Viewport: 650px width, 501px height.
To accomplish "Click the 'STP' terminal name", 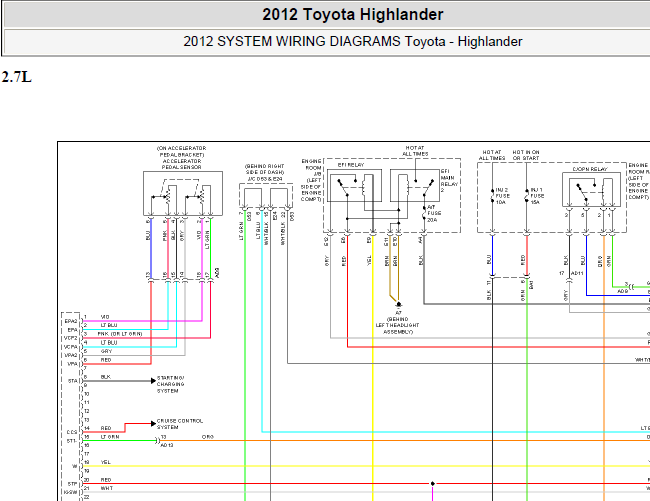I will click(73, 484).
